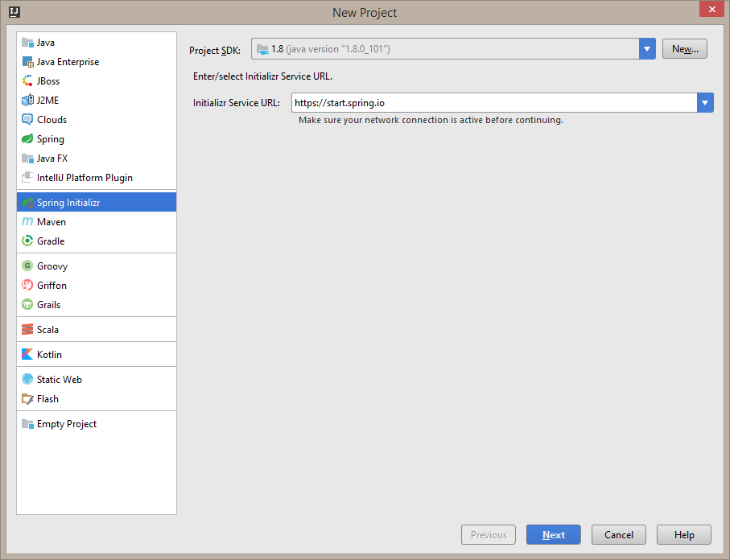This screenshot has height=560, width=730.
Task: Click the Maven m icon
Action: tap(27, 221)
